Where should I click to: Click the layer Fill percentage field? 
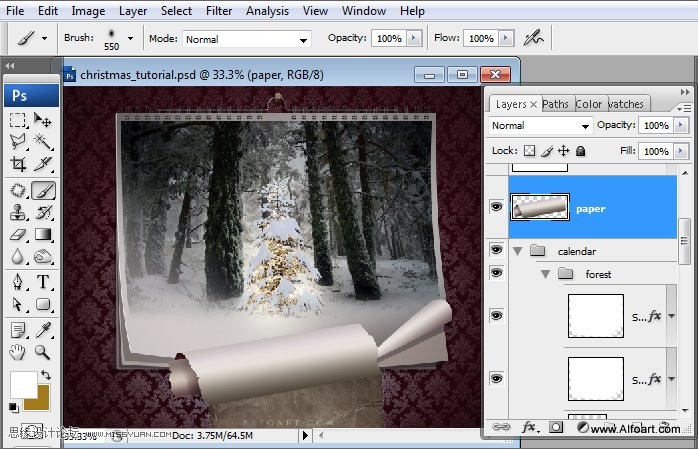[656, 151]
